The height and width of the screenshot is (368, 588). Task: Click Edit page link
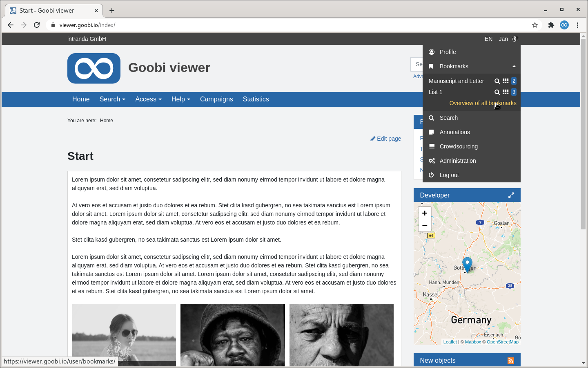point(385,139)
